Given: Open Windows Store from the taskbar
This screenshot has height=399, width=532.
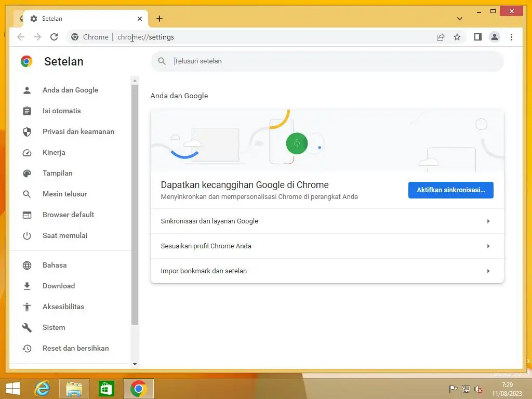Looking at the screenshot, I should (106, 389).
